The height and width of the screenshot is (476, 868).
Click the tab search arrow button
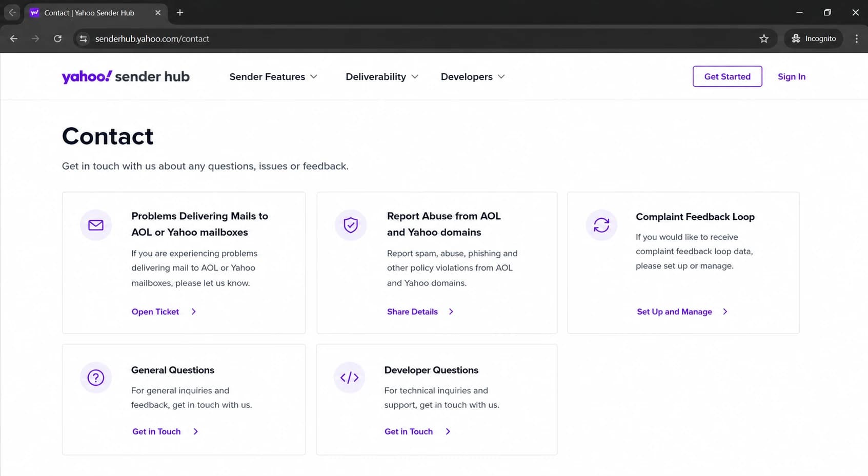(12, 13)
